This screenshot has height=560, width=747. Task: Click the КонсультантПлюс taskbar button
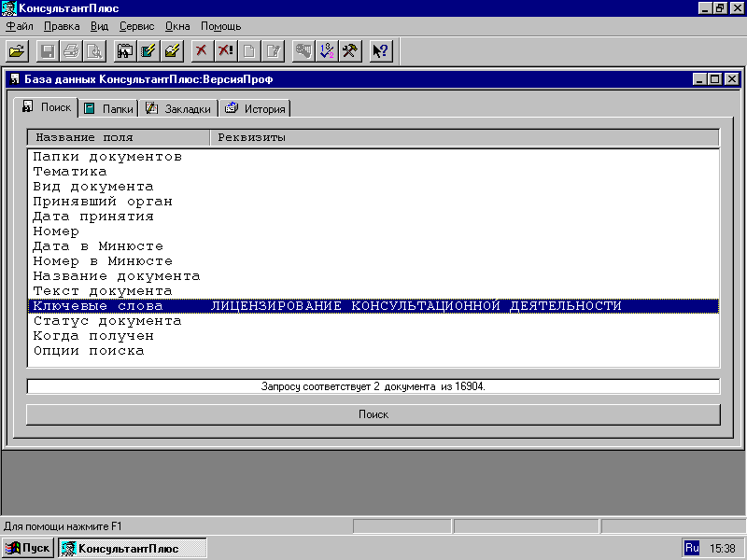[x=133, y=548]
